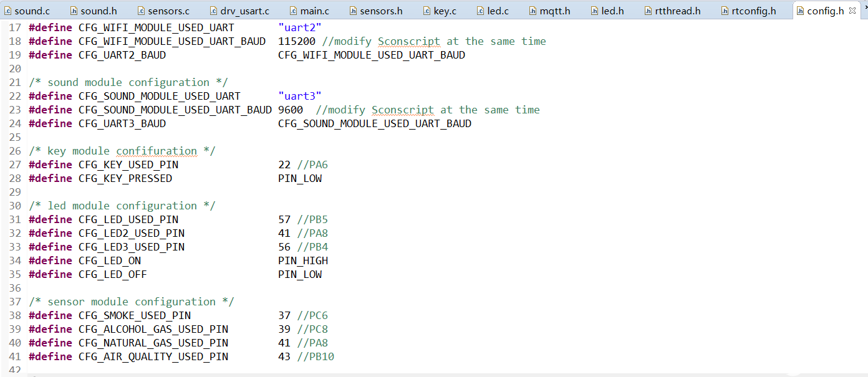Close the config.h tab
The image size is (868, 377).
pos(852,11)
